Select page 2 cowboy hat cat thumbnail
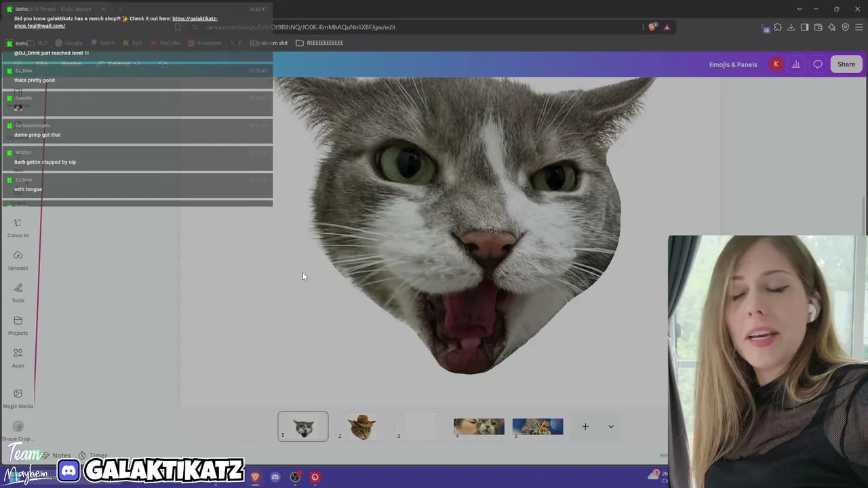 coord(361,426)
